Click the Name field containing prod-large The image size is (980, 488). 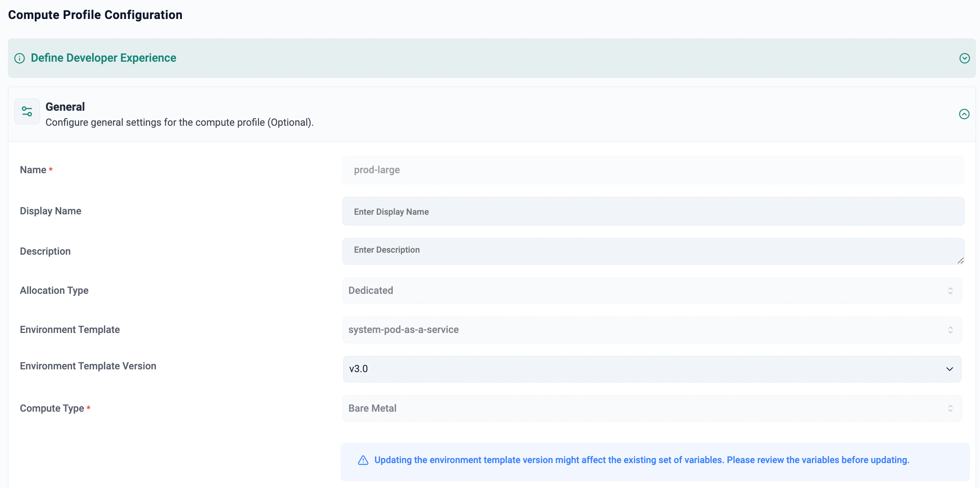(x=653, y=170)
